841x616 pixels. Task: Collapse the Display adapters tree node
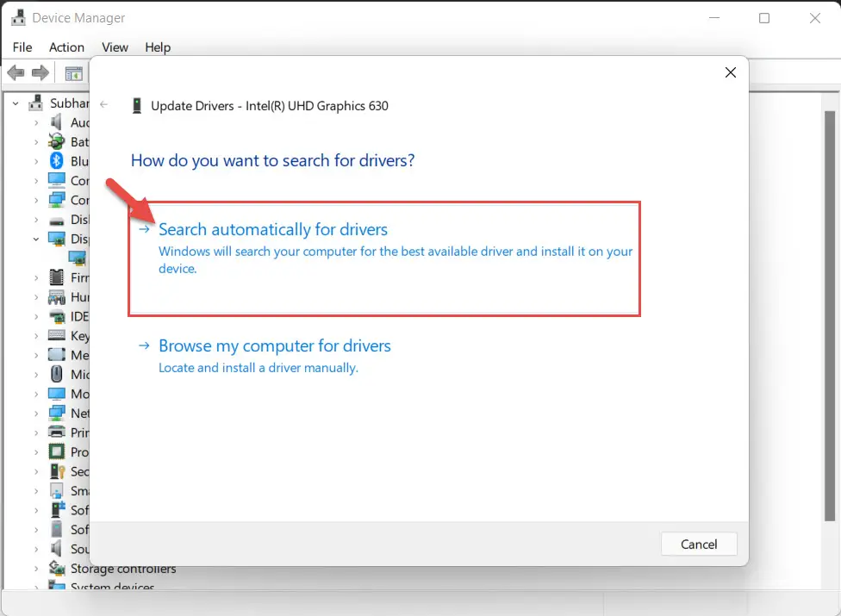(x=36, y=240)
